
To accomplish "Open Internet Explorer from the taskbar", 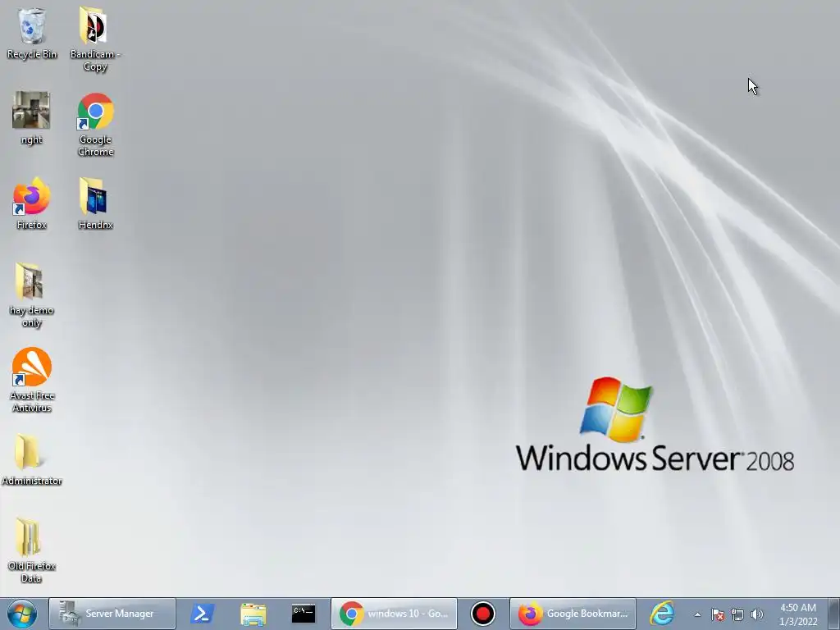I will click(x=662, y=614).
